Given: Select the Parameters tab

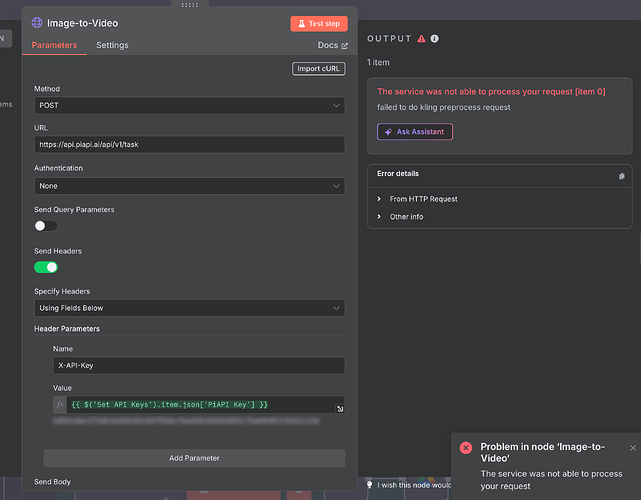Looking at the screenshot, I should tap(54, 45).
